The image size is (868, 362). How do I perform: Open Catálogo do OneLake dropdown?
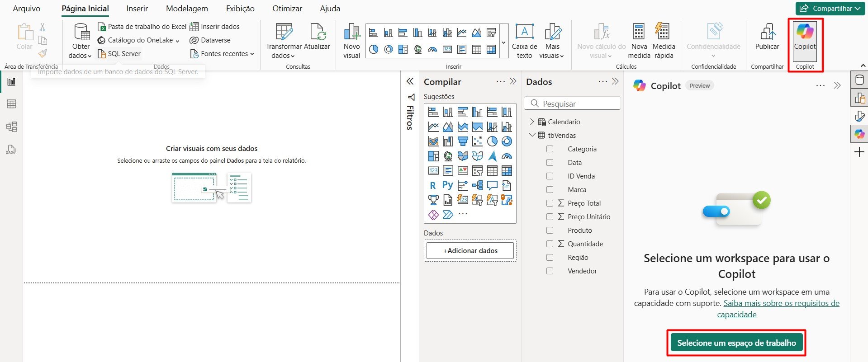[138, 40]
